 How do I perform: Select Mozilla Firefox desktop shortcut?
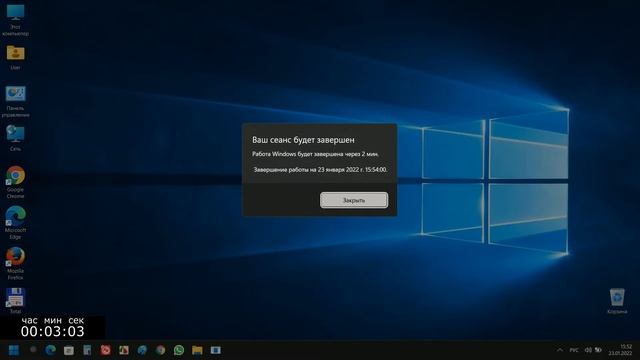pos(16,264)
